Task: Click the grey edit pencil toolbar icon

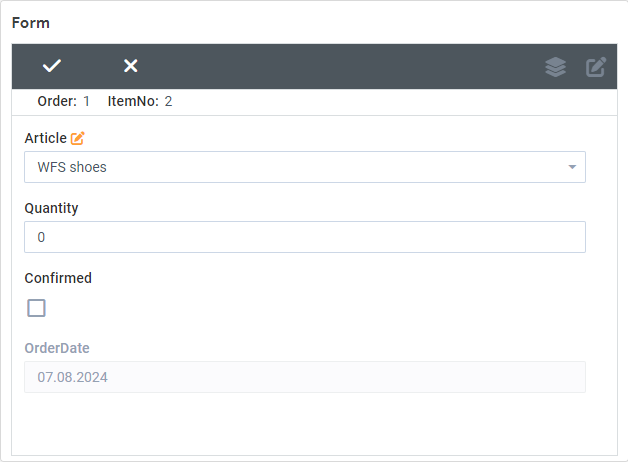Action: point(596,67)
